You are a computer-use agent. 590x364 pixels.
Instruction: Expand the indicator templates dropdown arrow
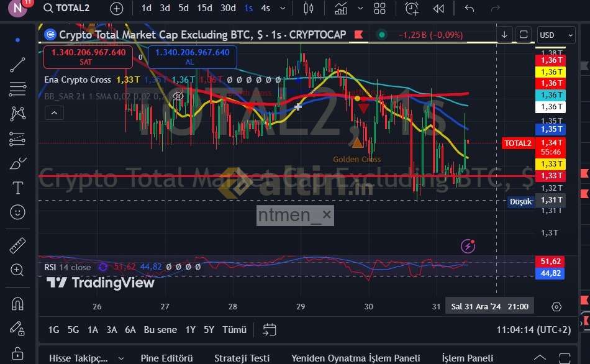pyautogui.click(x=360, y=8)
